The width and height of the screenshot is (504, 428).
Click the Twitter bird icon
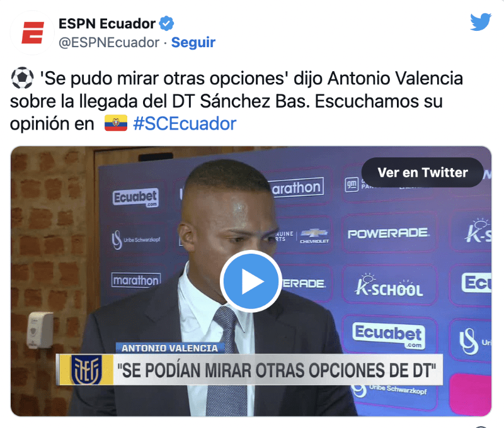(x=481, y=22)
